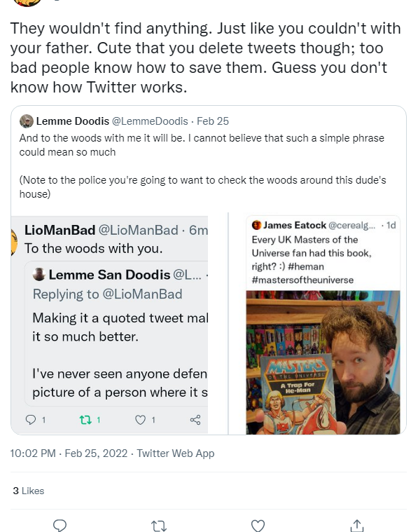The width and height of the screenshot is (418, 532).
Task: Click the Feb 25 date on quoted tweet
Action: click(x=213, y=121)
